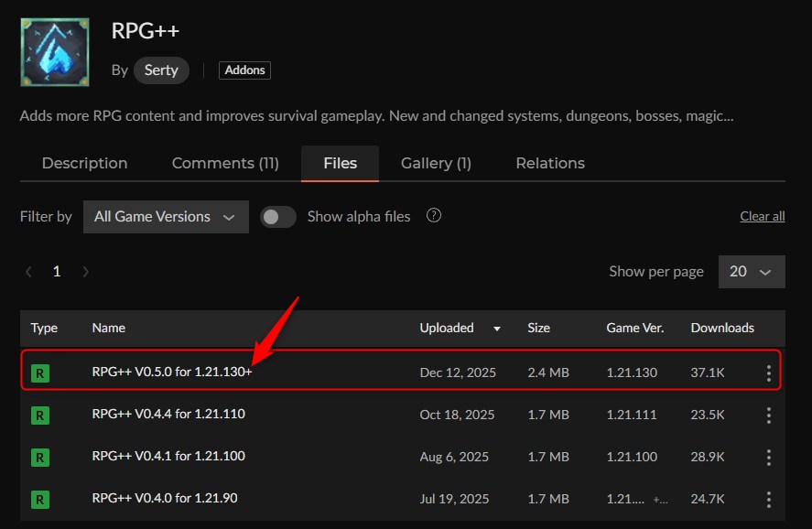Click the help icon beside Show alpha files
This screenshot has height=529, width=812.
coord(434,216)
